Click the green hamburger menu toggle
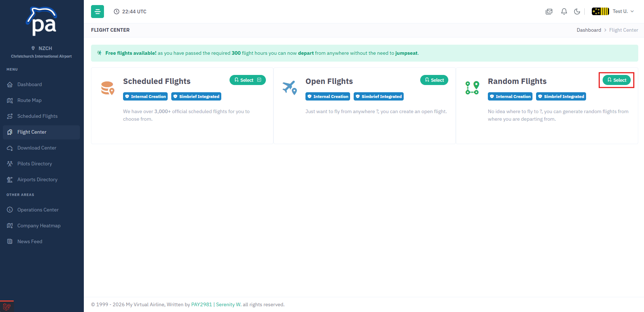Image resolution: width=644 pixels, height=312 pixels. (97, 12)
